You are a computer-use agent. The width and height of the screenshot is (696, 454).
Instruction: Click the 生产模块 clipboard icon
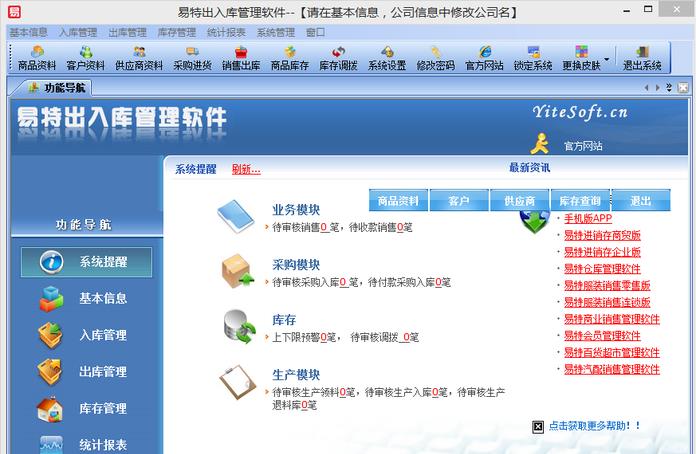point(238,382)
